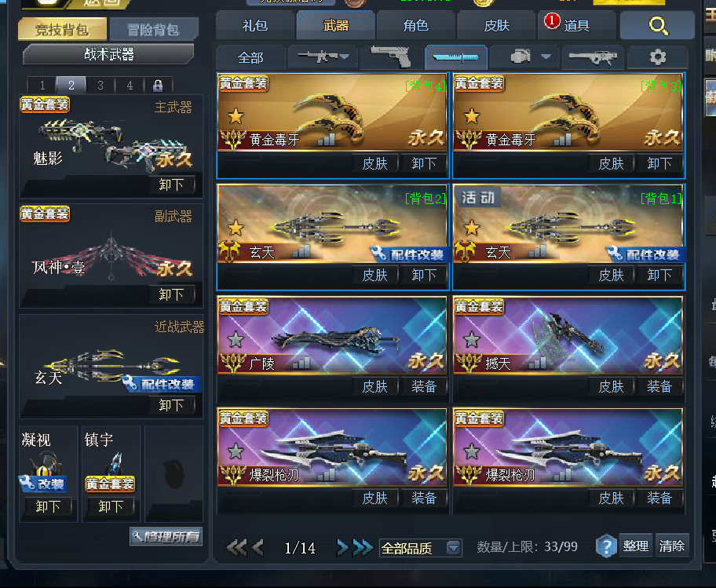
Task: Switch to the 角色 tab
Action: click(415, 26)
